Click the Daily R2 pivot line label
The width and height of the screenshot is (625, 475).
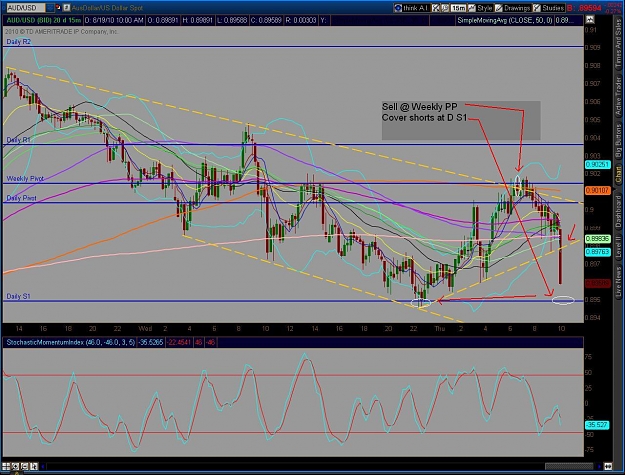tap(18, 41)
